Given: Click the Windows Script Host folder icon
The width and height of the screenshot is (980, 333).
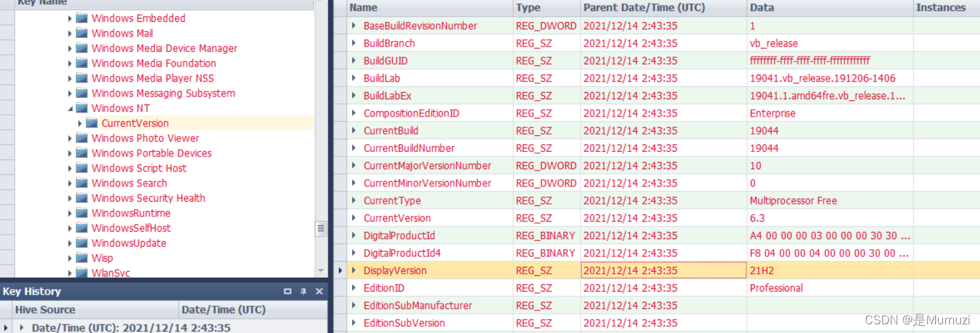Looking at the screenshot, I should tap(82, 168).
